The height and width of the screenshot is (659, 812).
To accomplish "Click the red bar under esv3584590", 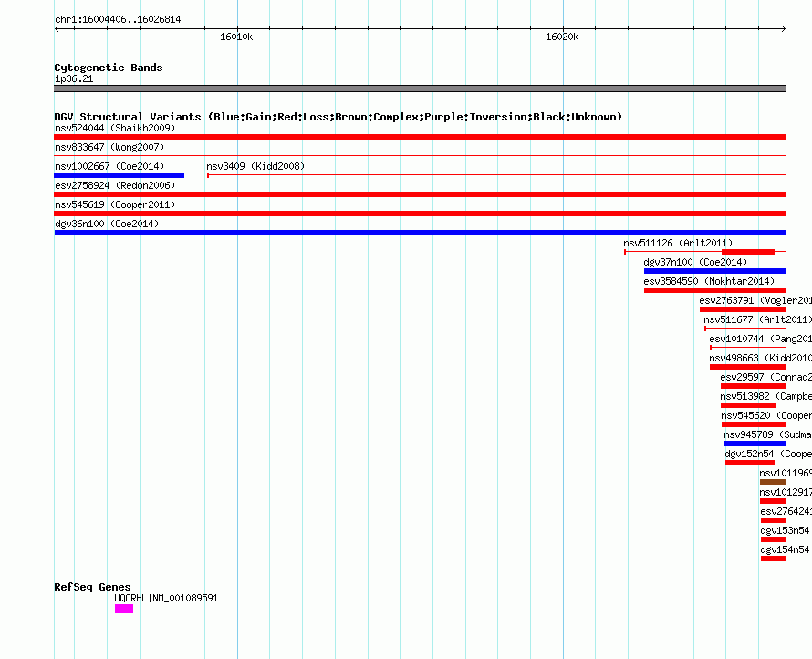I will [x=715, y=290].
